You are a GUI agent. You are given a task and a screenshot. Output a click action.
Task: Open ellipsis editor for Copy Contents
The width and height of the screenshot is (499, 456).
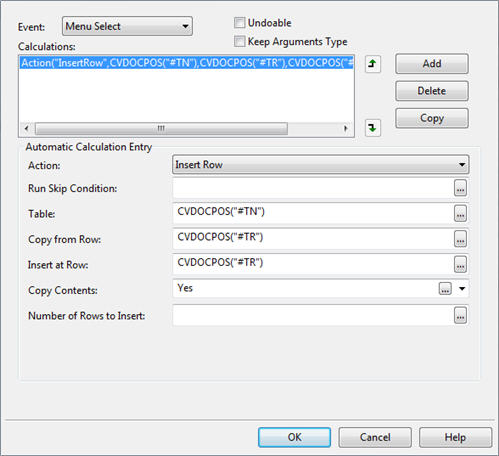[x=445, y=289]
